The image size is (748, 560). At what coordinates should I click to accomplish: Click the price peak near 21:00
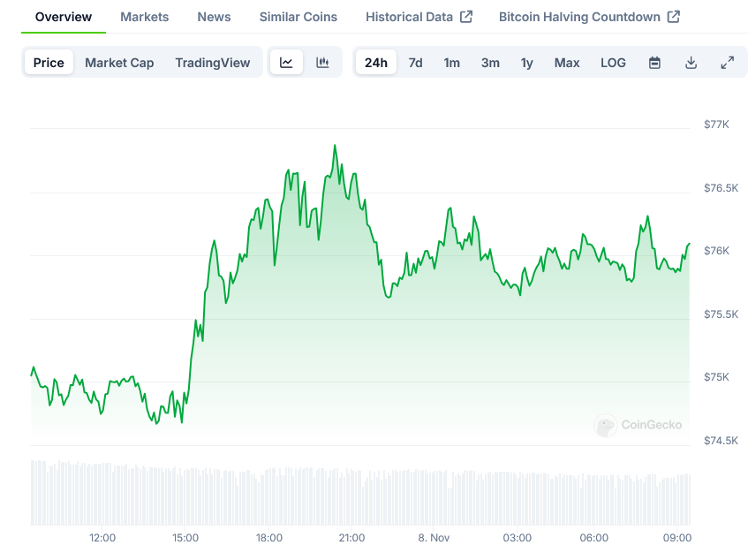coord(335,146)
